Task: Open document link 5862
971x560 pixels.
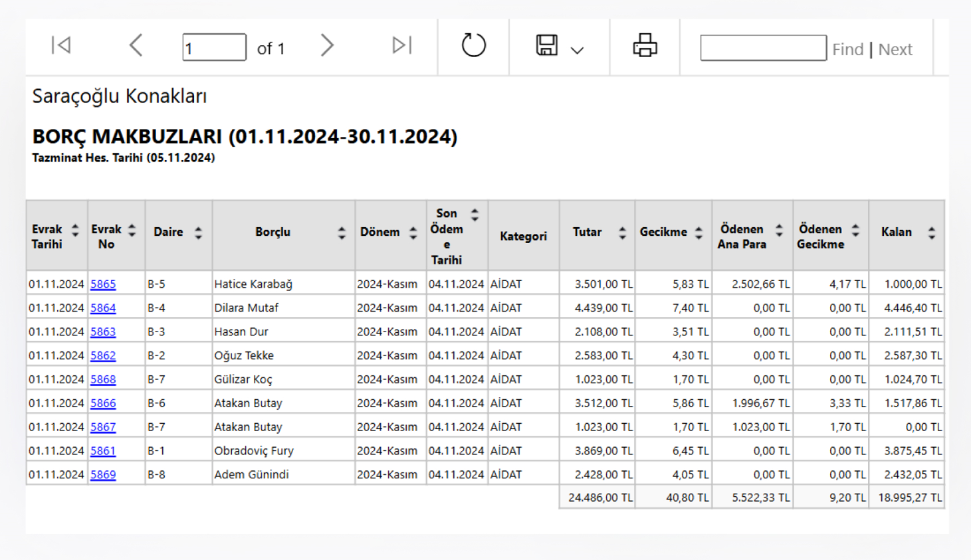Action: coord(103,355)
